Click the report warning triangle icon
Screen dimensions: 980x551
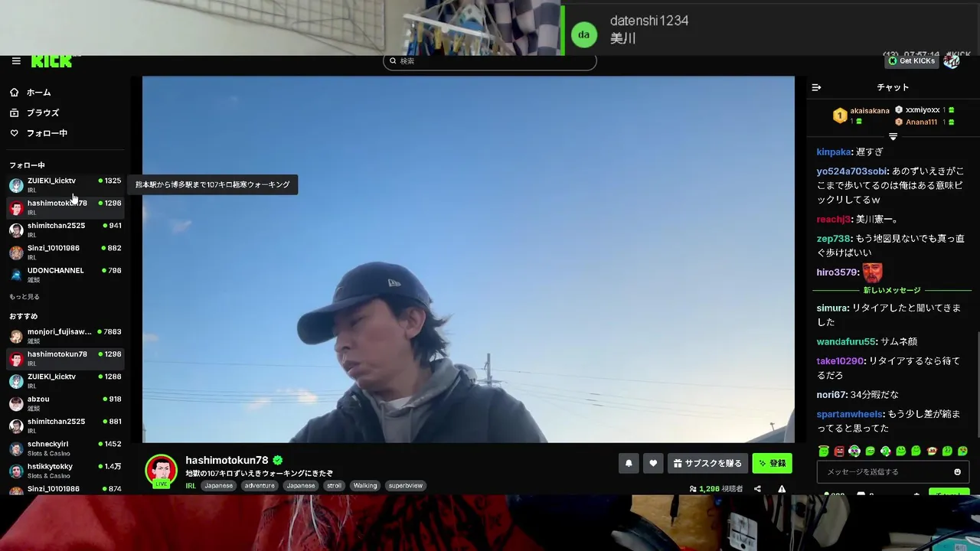click(782, 488)
